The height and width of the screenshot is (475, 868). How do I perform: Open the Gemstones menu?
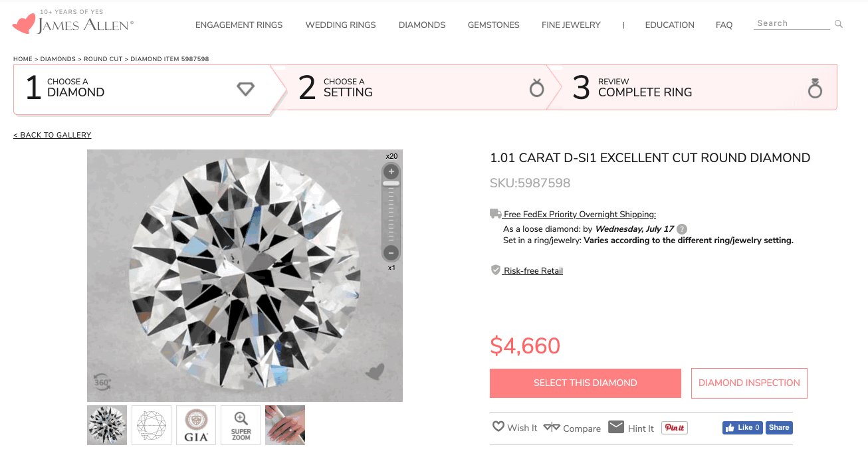tap(494, 25)
